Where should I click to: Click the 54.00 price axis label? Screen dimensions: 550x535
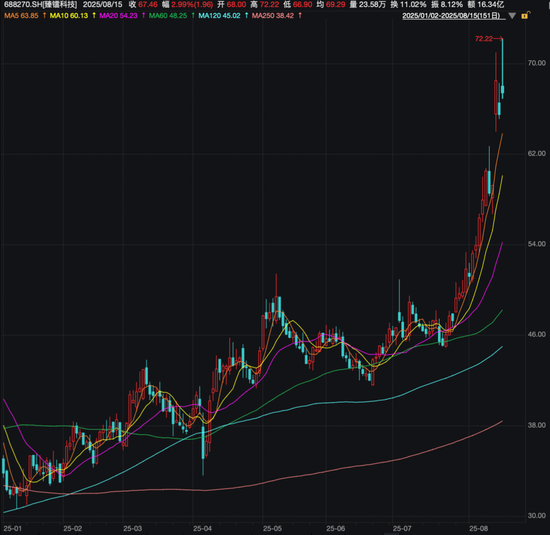(537, 244)
